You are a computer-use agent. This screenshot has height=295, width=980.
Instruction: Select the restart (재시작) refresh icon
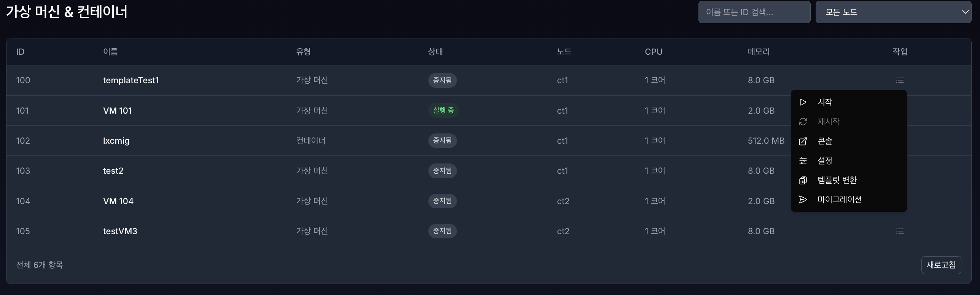click(803, 122)
